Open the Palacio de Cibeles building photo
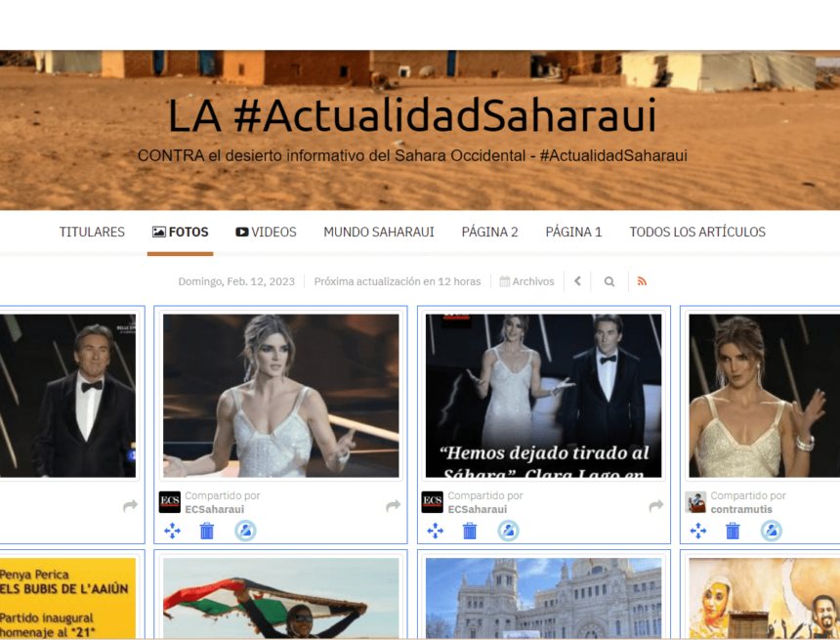 (x=543, y=598)
